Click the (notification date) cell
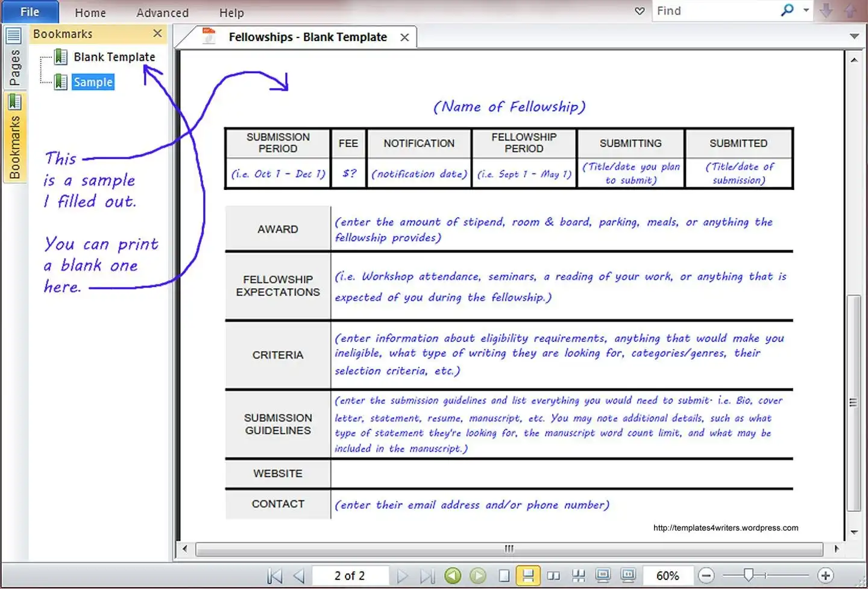 click(420, 174)
